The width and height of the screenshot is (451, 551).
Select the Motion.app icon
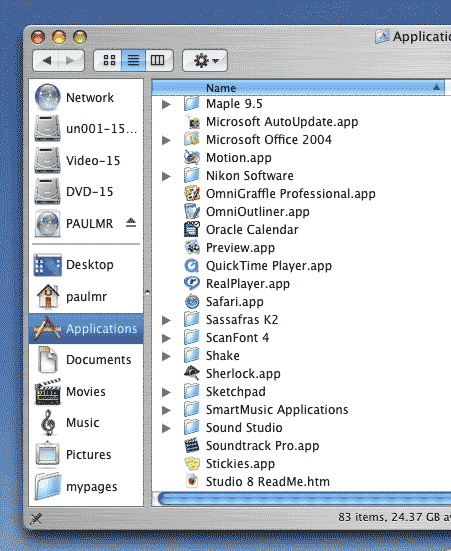(192, 157)
